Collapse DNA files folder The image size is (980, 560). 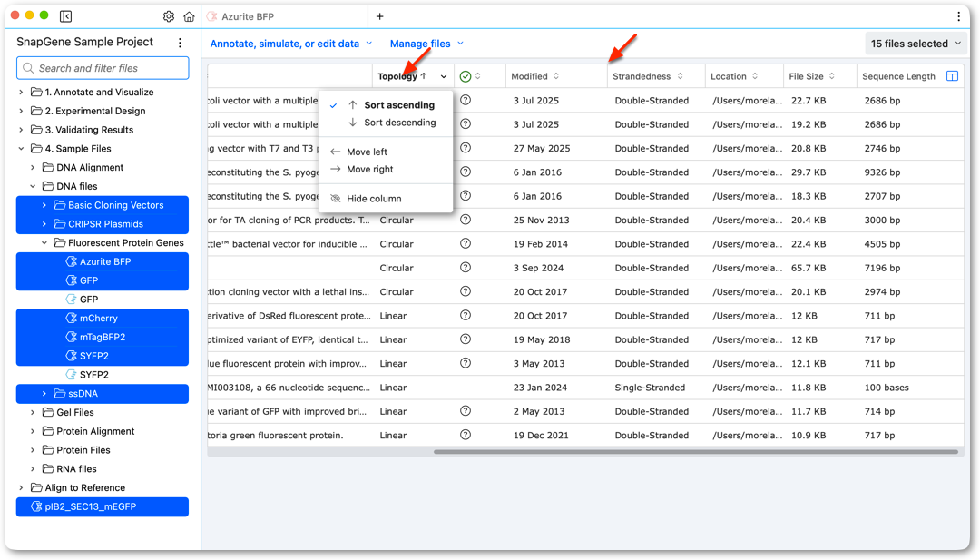click(34, 186)
